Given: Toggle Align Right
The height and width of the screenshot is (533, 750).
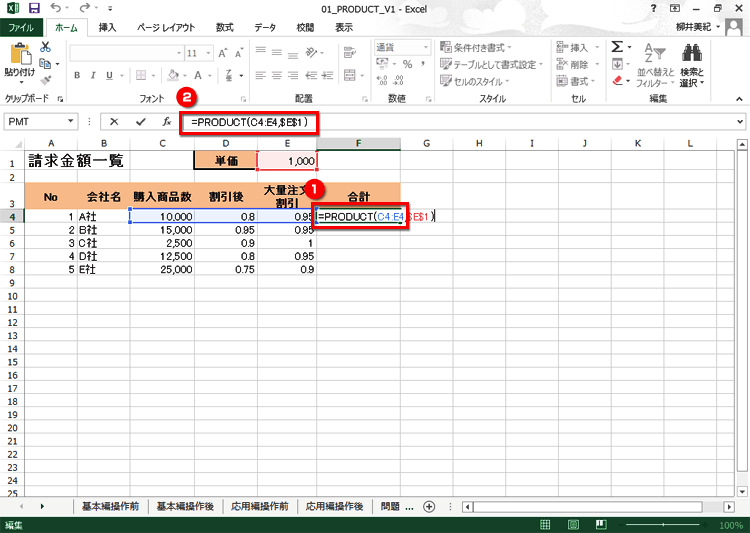Looking at the screenshot, I should coord(293,75).
